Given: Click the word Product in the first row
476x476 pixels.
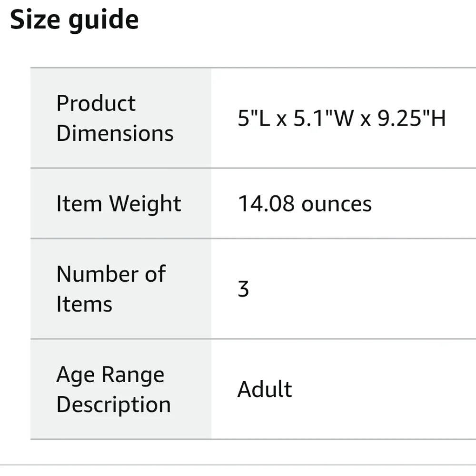Looking at the screenshot, I should pos(96,103).
